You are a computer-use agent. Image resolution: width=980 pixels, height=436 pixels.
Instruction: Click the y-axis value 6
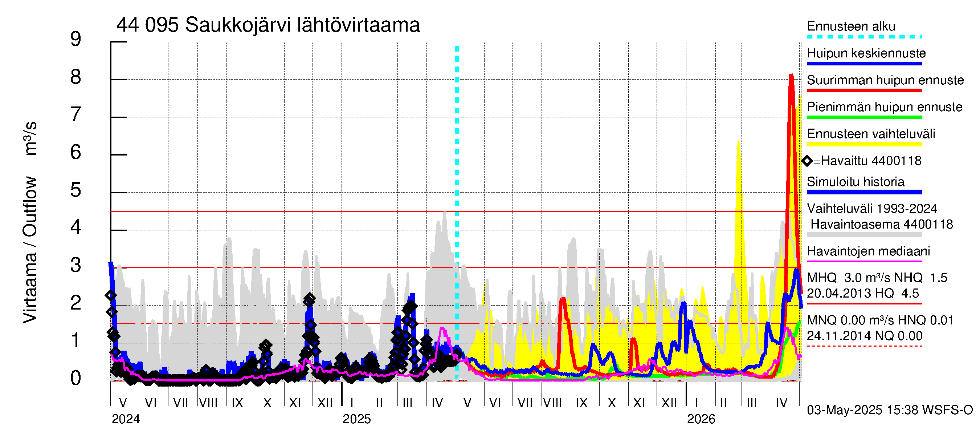coord(76,152)
